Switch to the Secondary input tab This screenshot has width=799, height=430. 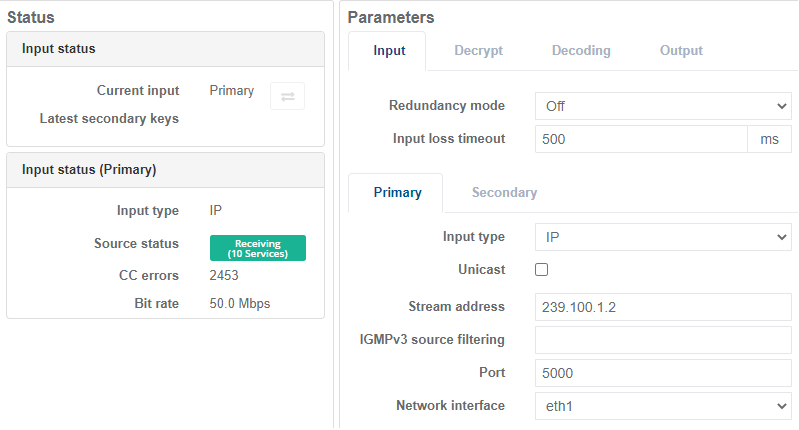(x=504, y=193)
